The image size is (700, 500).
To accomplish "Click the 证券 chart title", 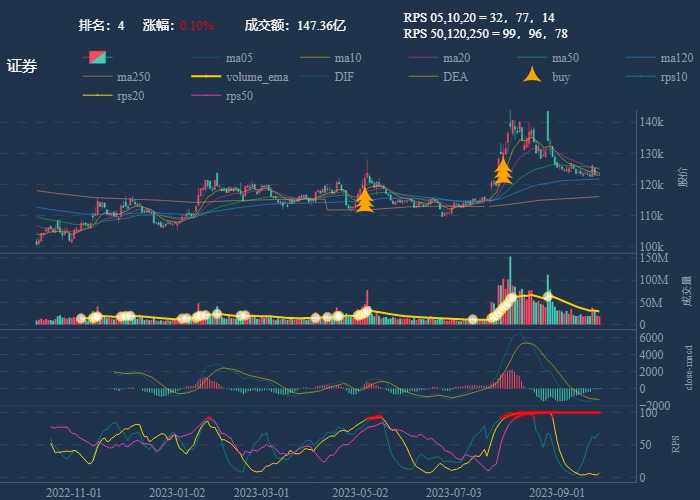I will pos(22,66).
